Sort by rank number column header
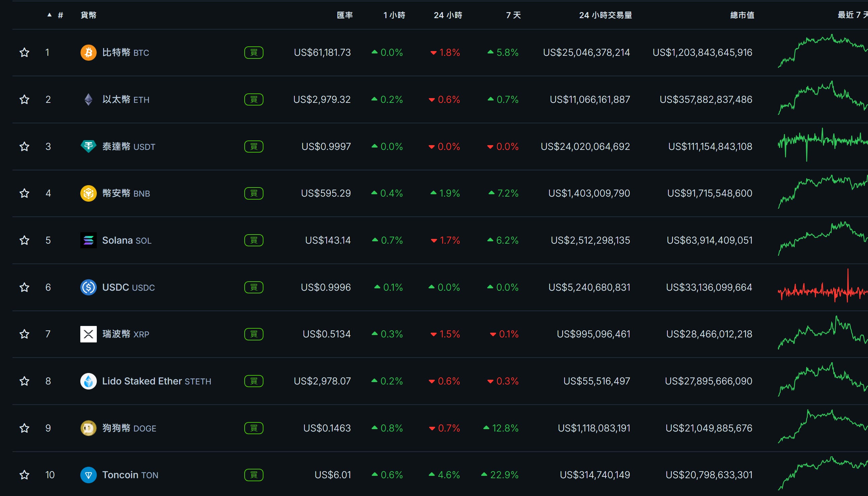This screenshot has height=496, width=868. [60, 15]
